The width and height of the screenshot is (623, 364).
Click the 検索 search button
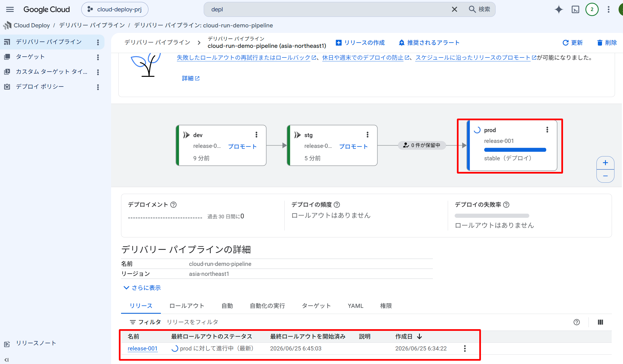pyautogui.click(x=480, y=9)
